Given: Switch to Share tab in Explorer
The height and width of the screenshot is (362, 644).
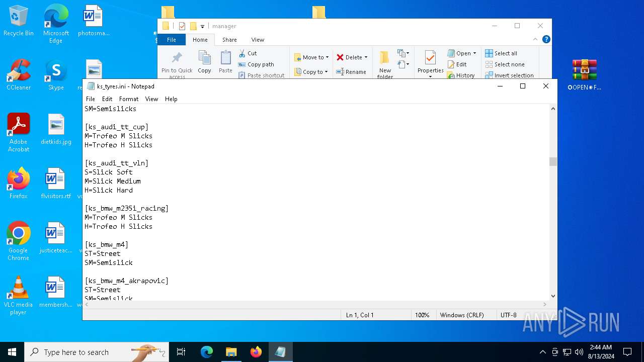Looking at the screenshot, I should [x=229, y=40].
